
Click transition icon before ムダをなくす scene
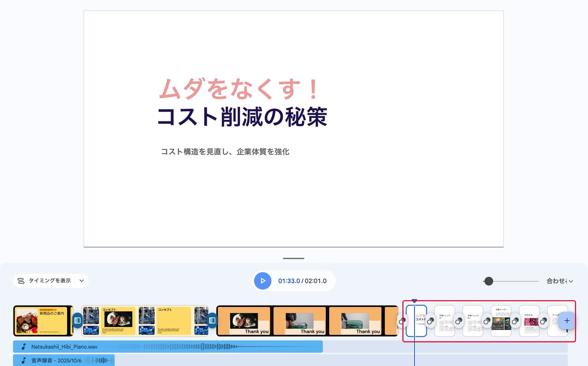[402, 321]
